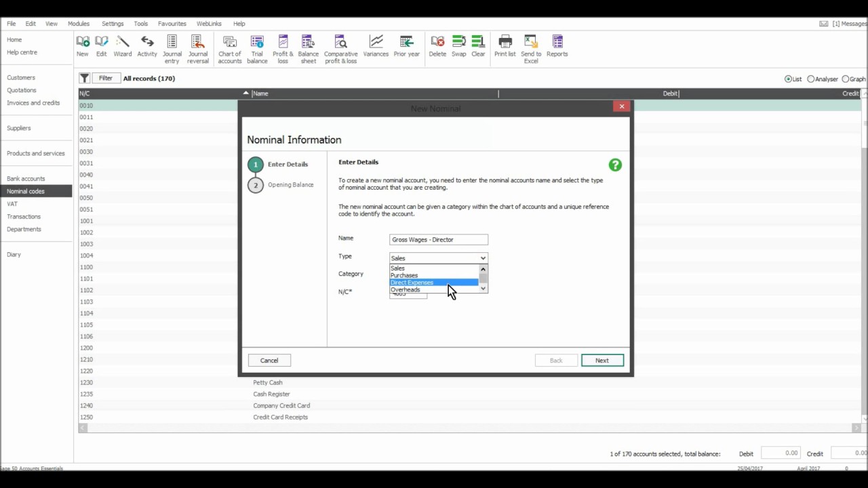Select the Graph view radio button
The height and width of the screenshot is (488, 868).
(845, 79)
